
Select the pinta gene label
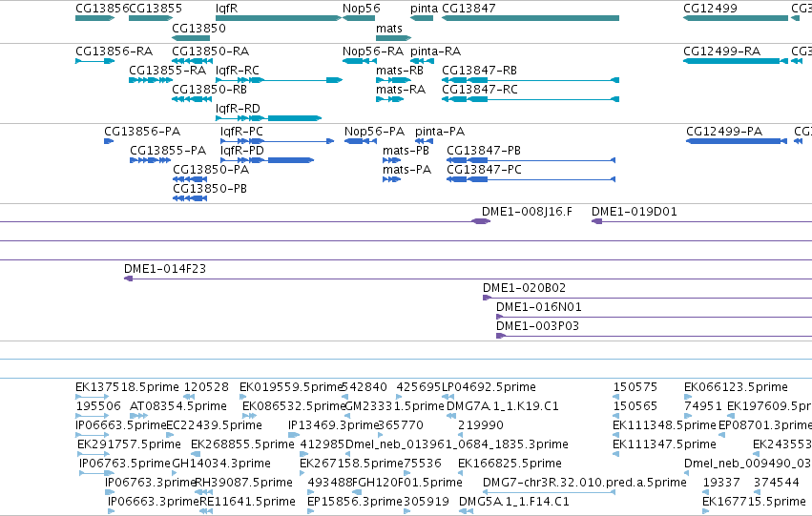424,9
